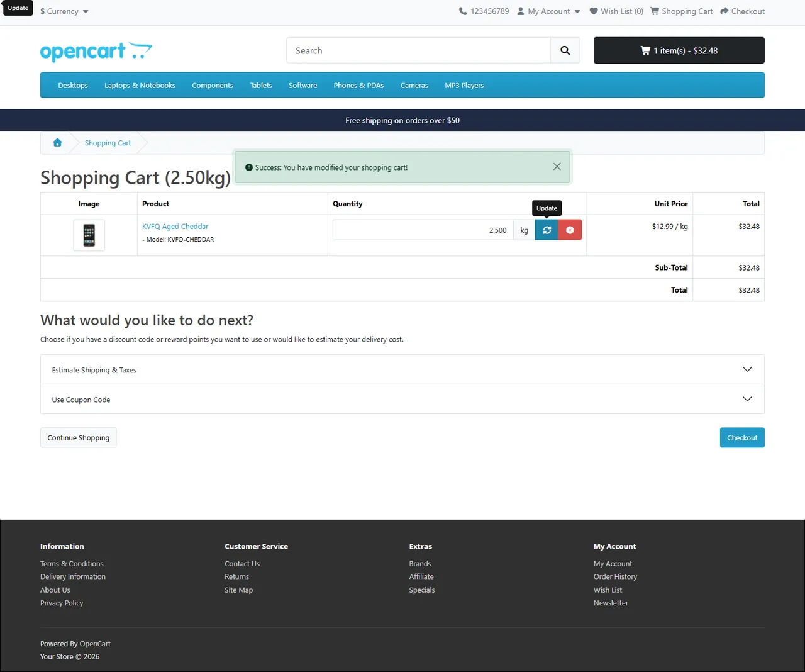Open Phones & PDAs category
805x672 pixels.
point(358,86)
